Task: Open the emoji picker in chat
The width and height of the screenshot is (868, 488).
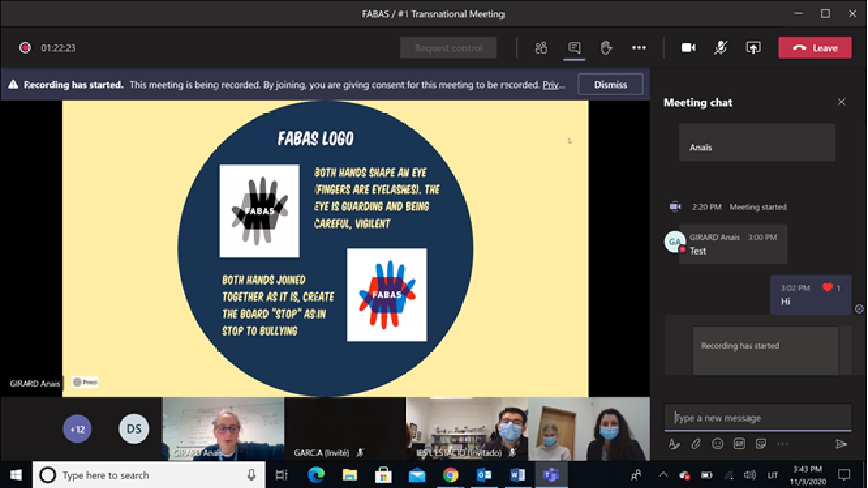Action: (717, 444)
